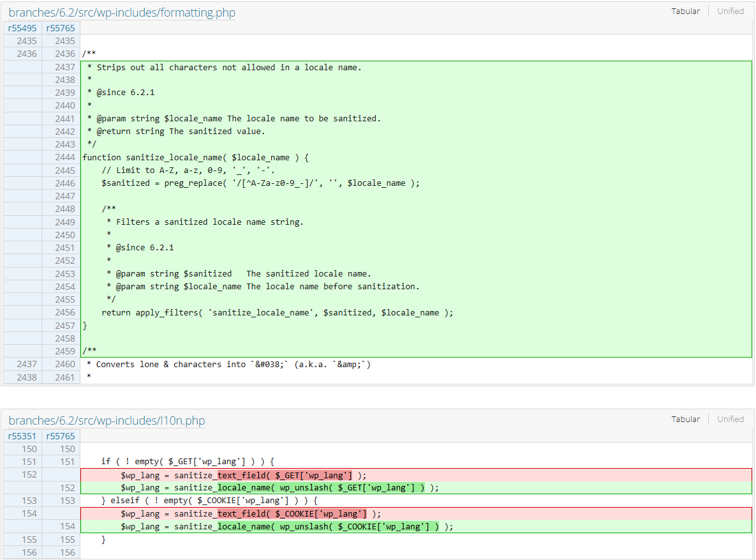Switch formatting.php diff to Tabular view
This screenshot has height=560, width=756.
click(685, 11)
